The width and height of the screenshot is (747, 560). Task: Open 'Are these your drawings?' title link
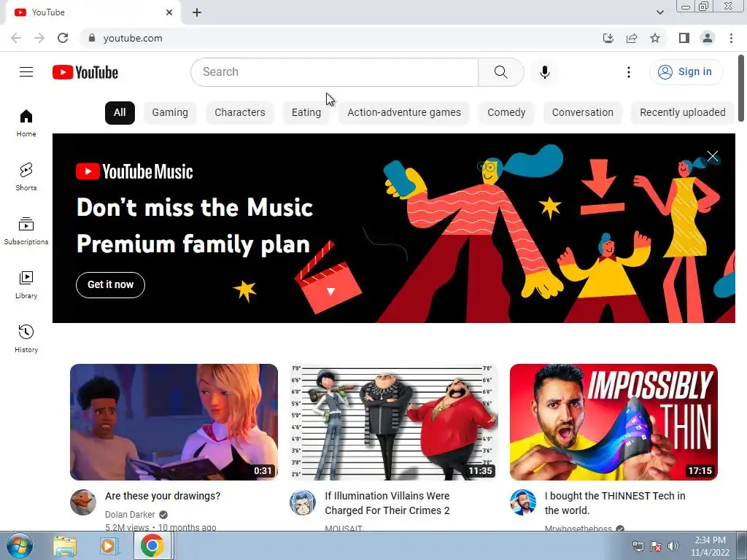point(163,496)
